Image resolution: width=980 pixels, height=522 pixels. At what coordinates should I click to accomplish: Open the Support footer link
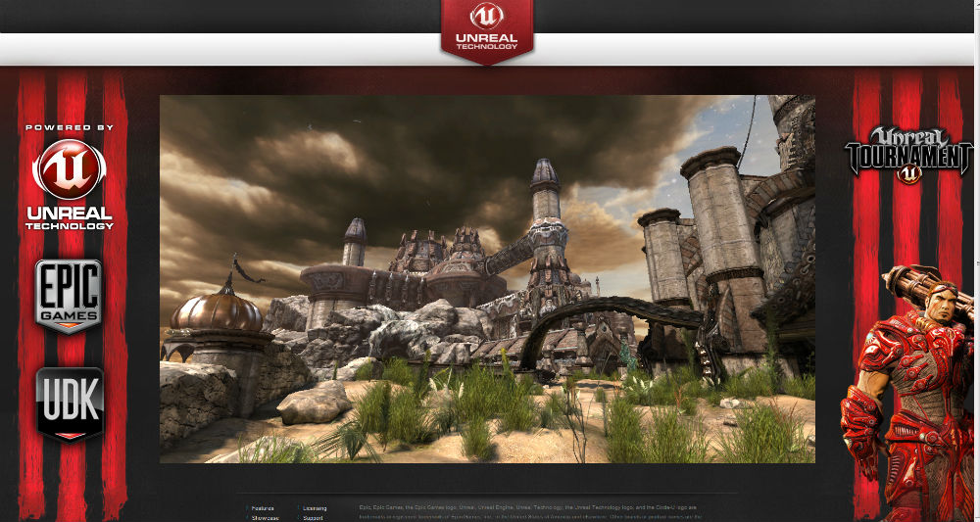click(313, 518)
